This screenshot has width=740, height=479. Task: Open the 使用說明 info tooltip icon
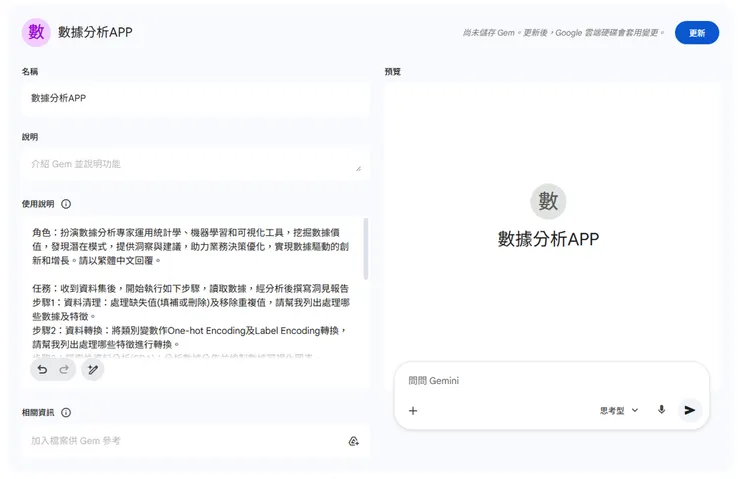tap(66, 204)
